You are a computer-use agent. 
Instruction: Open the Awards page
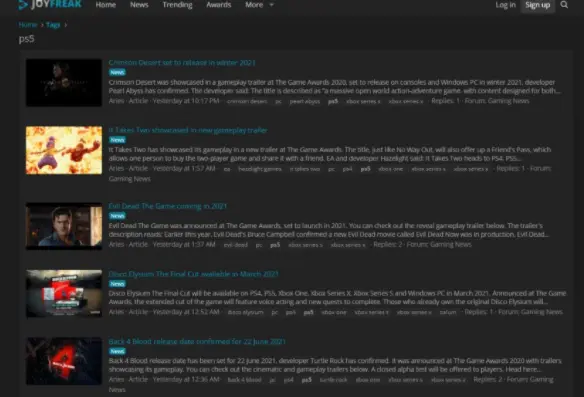click(x=219, y=5)
